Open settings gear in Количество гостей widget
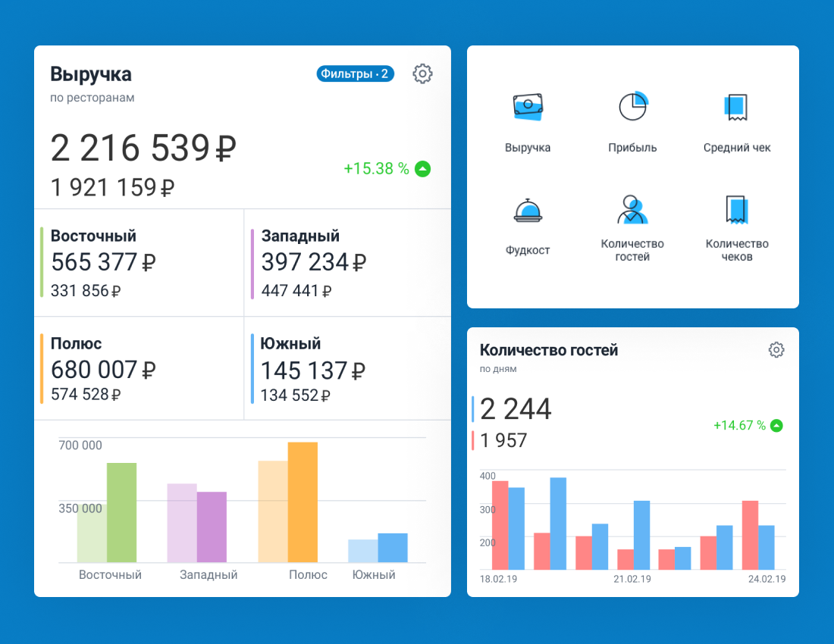This screenshot has width=834, height=644. pyautogui.click(x=776, y=350)
